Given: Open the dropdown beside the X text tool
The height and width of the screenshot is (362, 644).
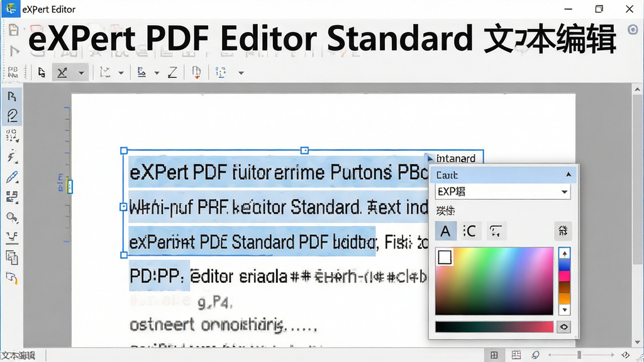Looking at the screenshot, I should pyautogui.click(x=81, y=73).
